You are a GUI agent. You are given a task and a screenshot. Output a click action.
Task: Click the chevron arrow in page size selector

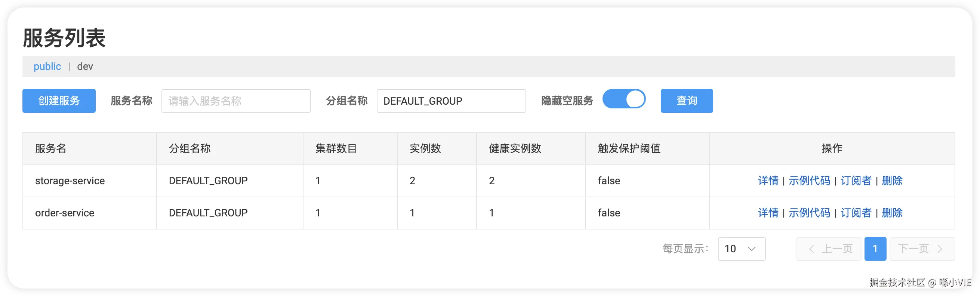point(751,249)
